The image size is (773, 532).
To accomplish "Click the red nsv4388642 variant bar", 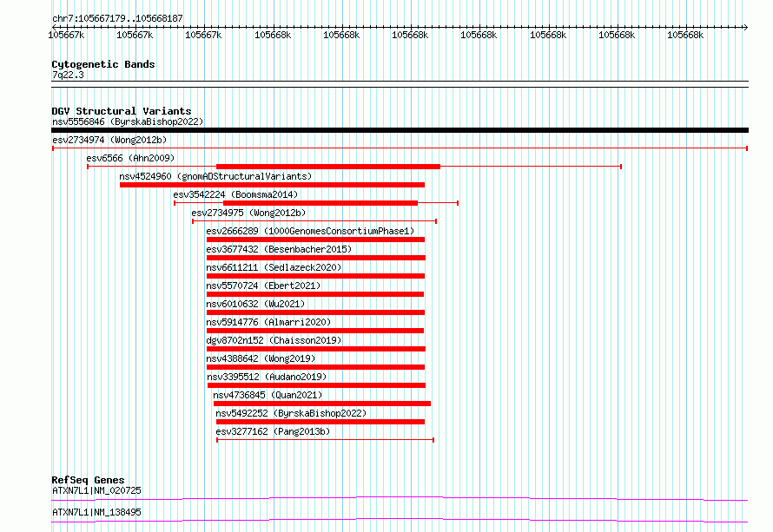I will (x=315, y=367).
